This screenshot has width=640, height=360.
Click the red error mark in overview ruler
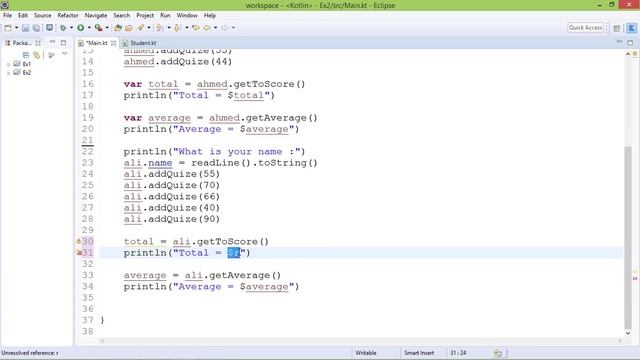(635, 278)
